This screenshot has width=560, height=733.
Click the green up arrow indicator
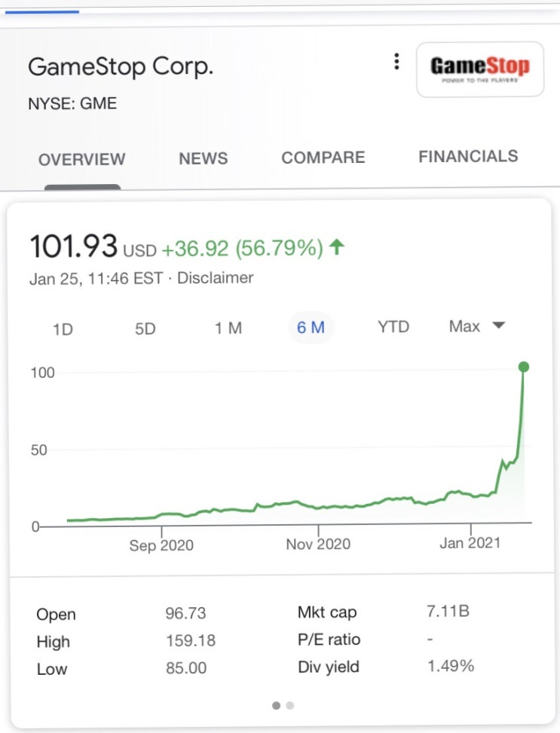pos(337,247)
